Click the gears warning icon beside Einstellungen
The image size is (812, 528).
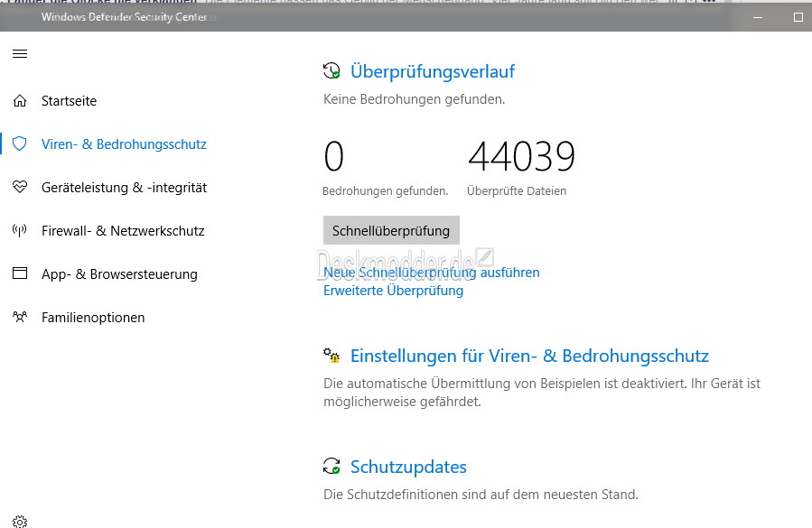click(331, 355)
